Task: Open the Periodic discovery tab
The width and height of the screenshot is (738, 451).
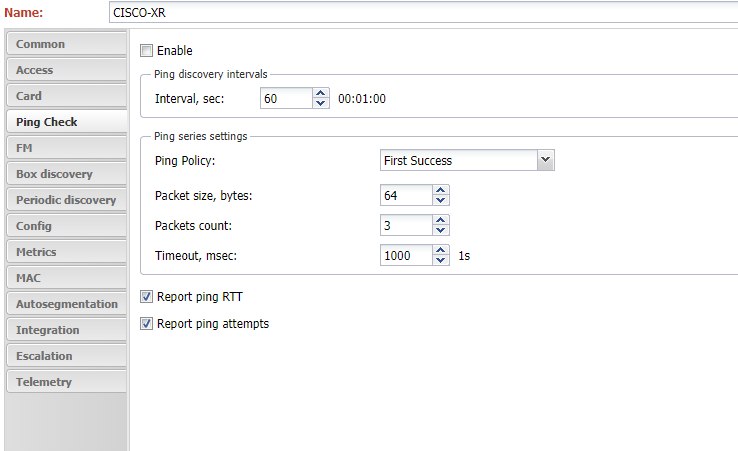Action: [66, 200]
